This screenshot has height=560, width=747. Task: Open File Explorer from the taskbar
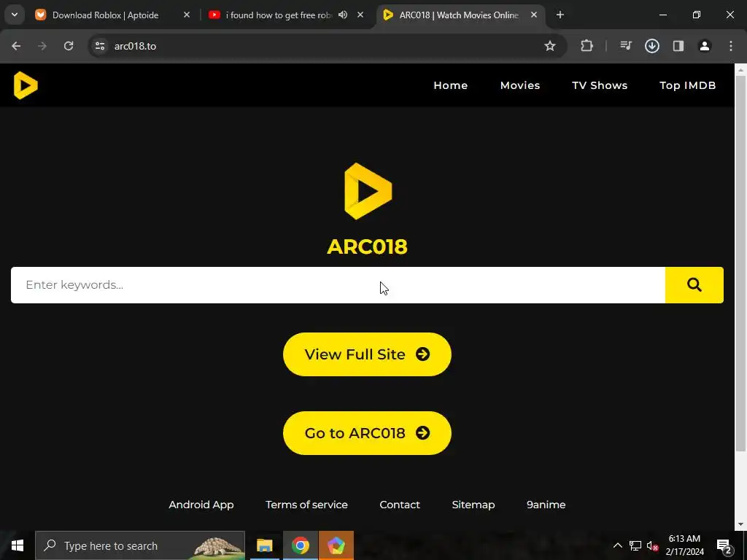pyautogui.click(x=264, y=545)
